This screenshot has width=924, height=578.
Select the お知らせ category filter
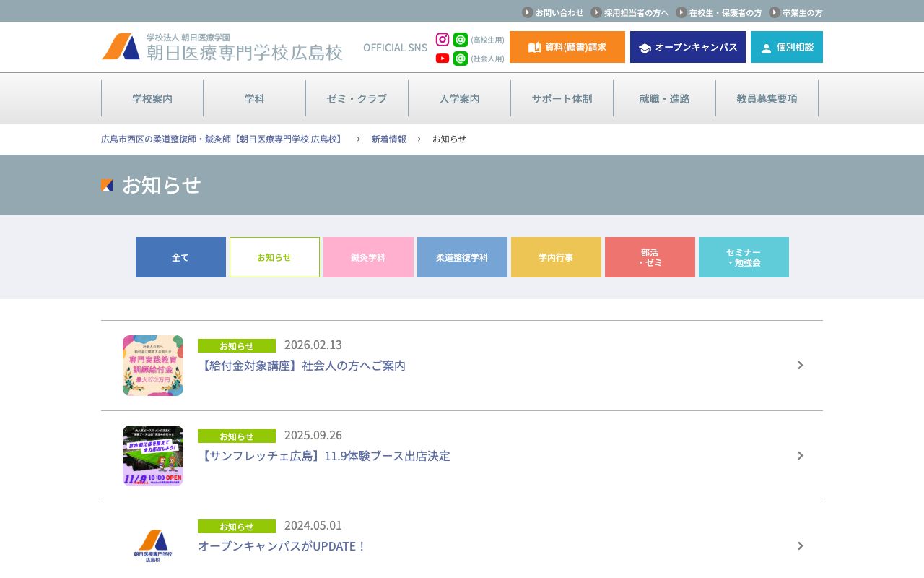pos(274,257)
